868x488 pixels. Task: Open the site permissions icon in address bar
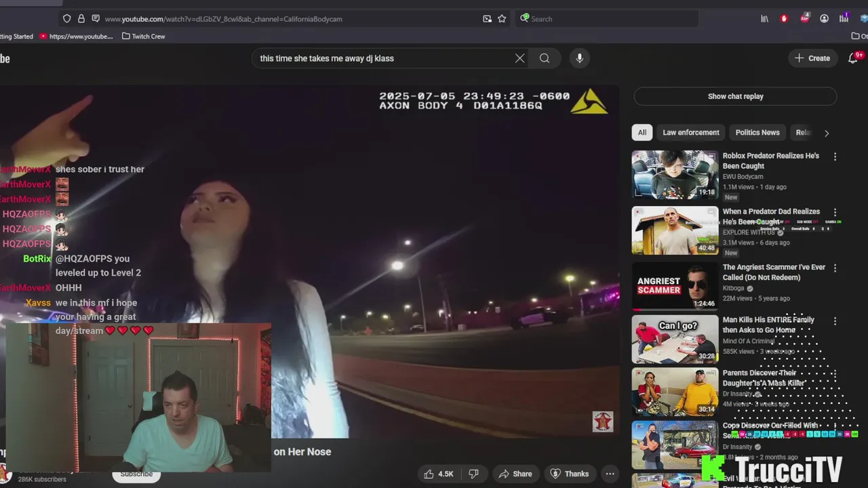coord(96,19)
